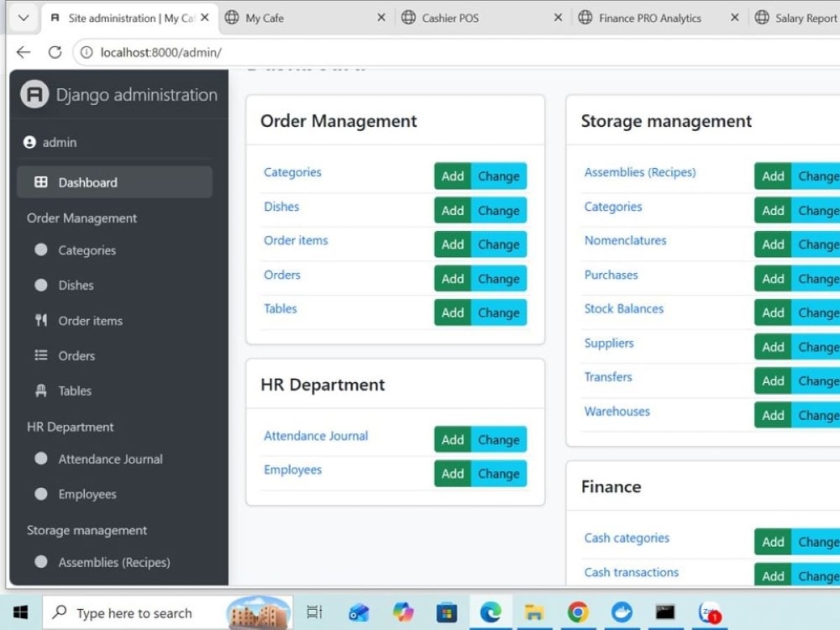This screenshot has height=630, width=840.
Task: Click the sidebar Dishes circle icon
Action: [x=40, y=285]
